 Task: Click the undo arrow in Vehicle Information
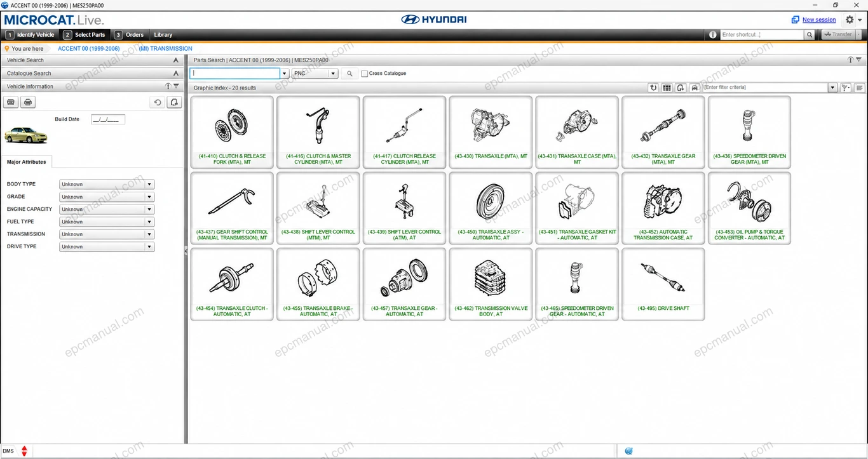point(158,102)
